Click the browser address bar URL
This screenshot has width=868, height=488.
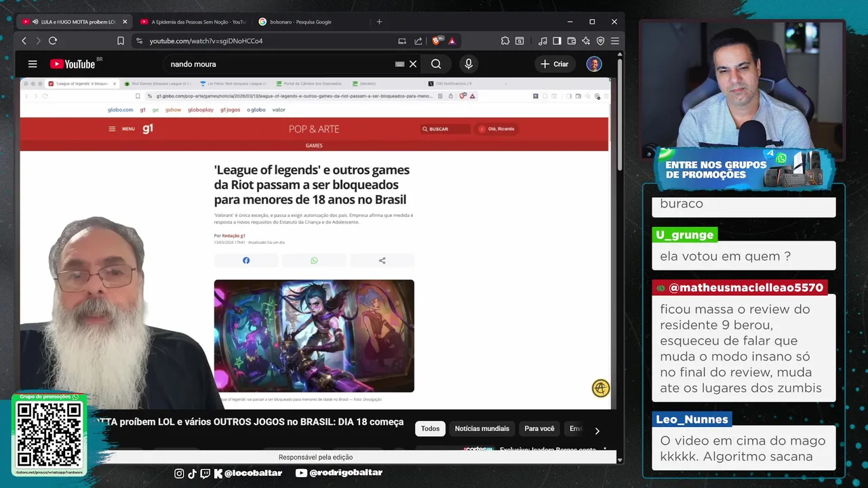click(206, 41)
